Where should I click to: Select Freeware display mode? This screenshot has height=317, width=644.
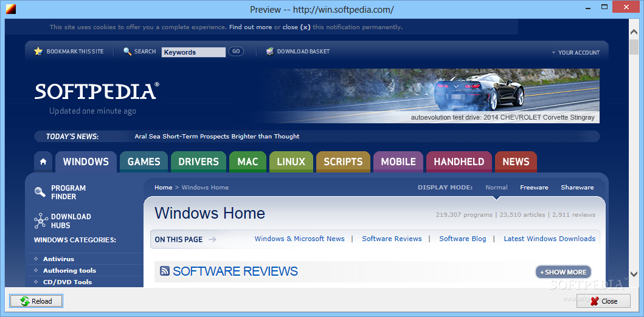pos(534,188)
